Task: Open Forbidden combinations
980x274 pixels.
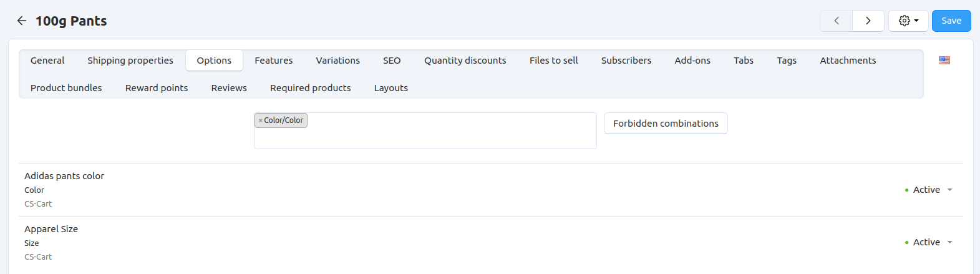Action: tap(666, 124)
